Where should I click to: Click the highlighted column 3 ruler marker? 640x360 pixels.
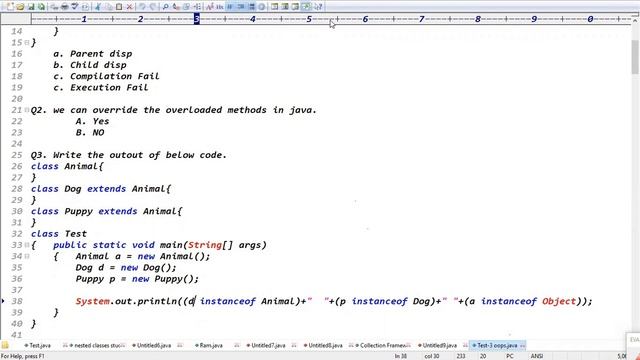pos(197,19)
